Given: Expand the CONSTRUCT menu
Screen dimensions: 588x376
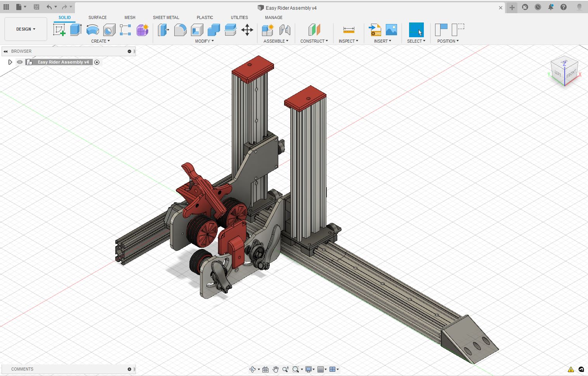Looking at the screenshot, I should pos(314,41).
